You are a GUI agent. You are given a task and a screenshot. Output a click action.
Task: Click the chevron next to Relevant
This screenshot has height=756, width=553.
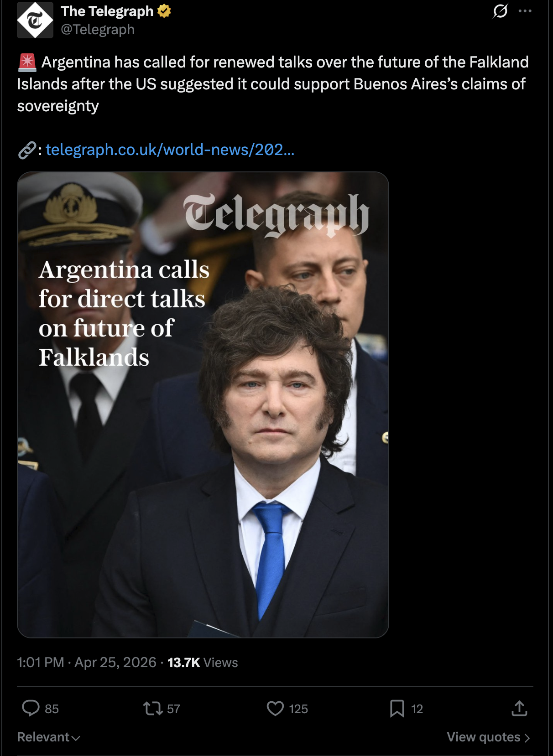click(76, 738)
